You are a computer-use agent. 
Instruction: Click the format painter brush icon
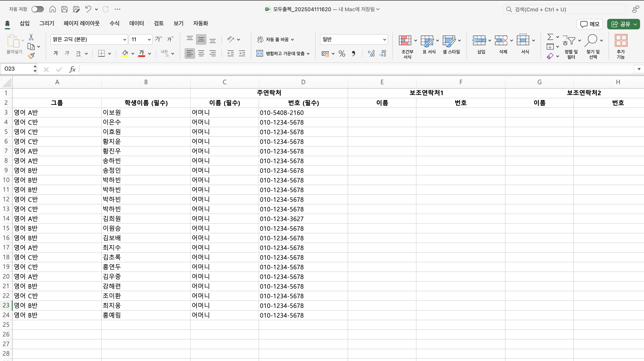[x=31, y=56]
